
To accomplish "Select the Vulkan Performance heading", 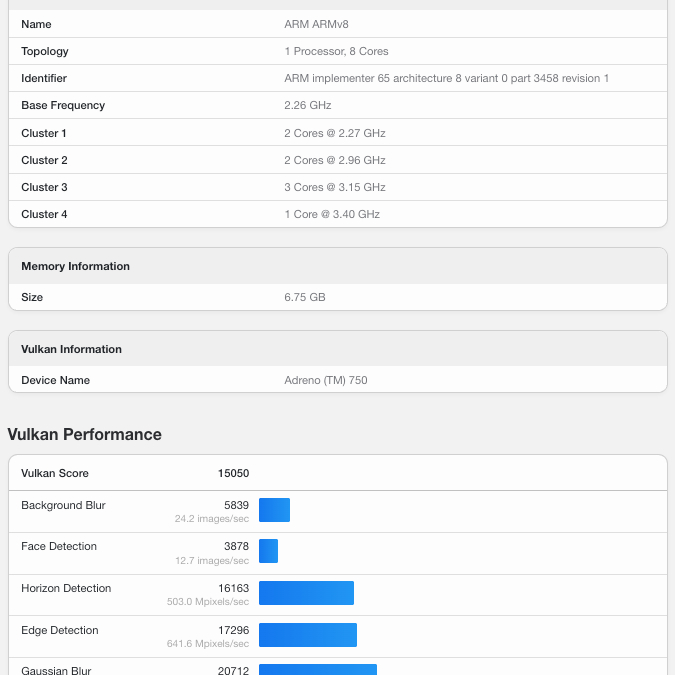I will (x=85, y=435).
